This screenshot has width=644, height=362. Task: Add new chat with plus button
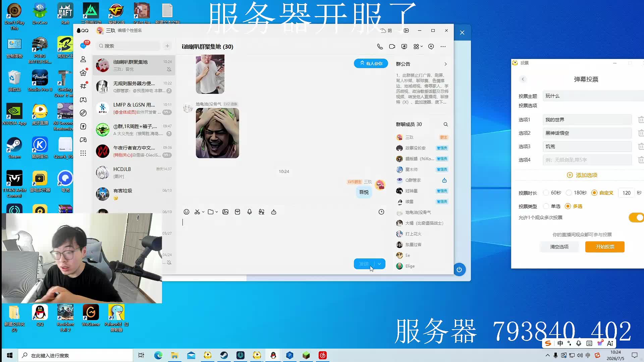pos(167,46)
